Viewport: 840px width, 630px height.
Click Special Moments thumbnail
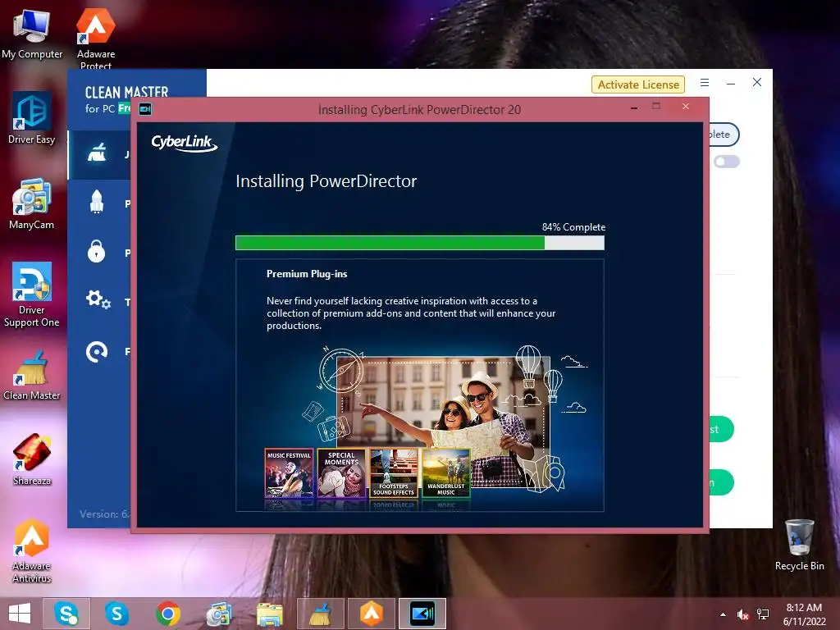coord(341,473)
